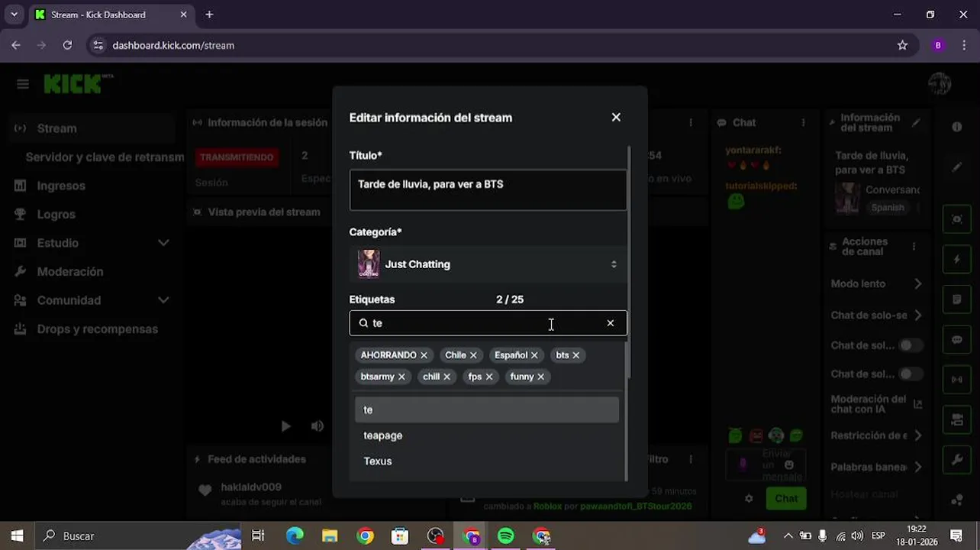Remove the Chile tag

473,355
